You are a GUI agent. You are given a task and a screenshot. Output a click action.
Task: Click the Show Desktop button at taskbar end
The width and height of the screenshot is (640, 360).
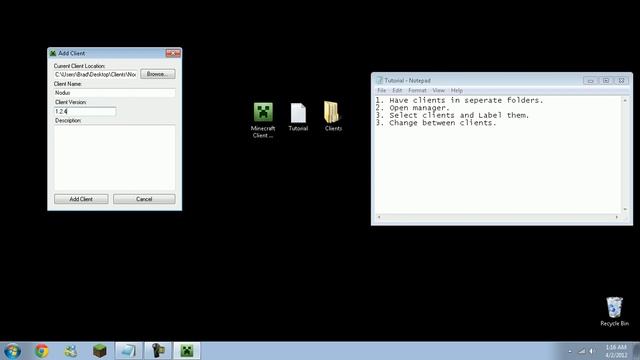point(636,351)
